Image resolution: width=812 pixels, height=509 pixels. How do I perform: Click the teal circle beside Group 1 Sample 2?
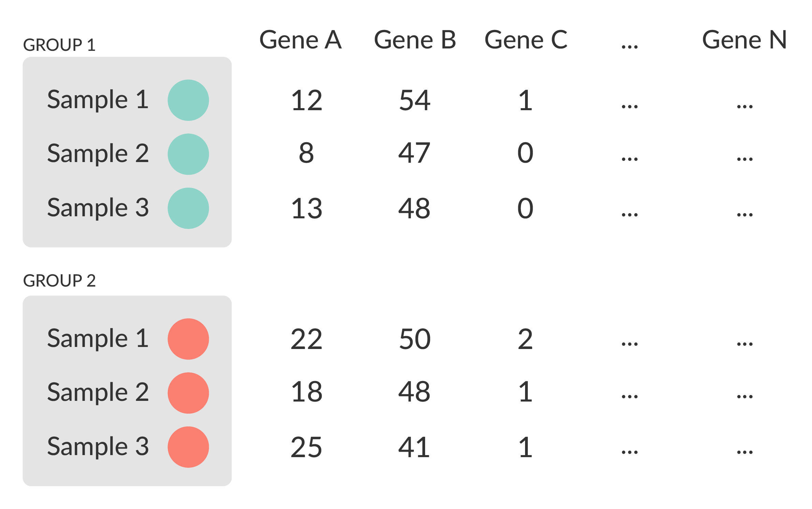point(188,154)
